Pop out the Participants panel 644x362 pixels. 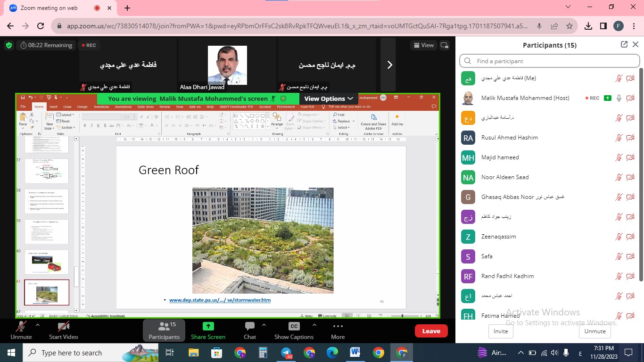pos(623,44)
